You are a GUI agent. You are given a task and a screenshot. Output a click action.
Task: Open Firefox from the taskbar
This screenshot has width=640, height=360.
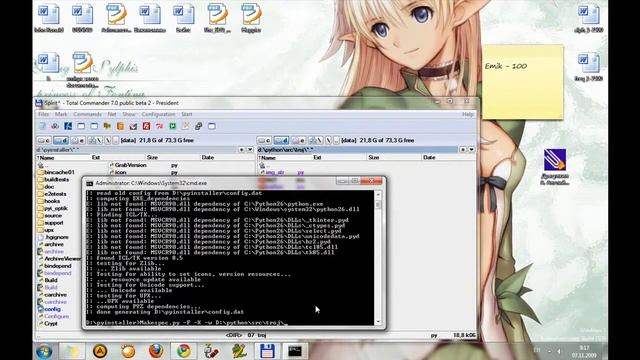point(156,351)
